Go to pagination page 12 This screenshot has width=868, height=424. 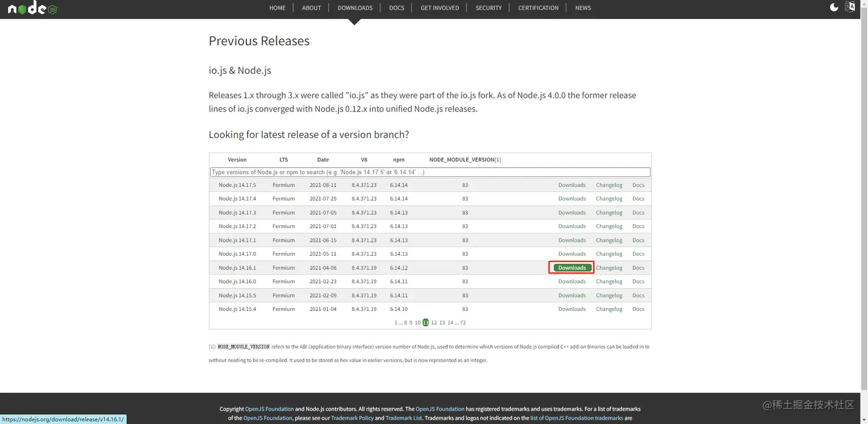(x=434, y=323)
